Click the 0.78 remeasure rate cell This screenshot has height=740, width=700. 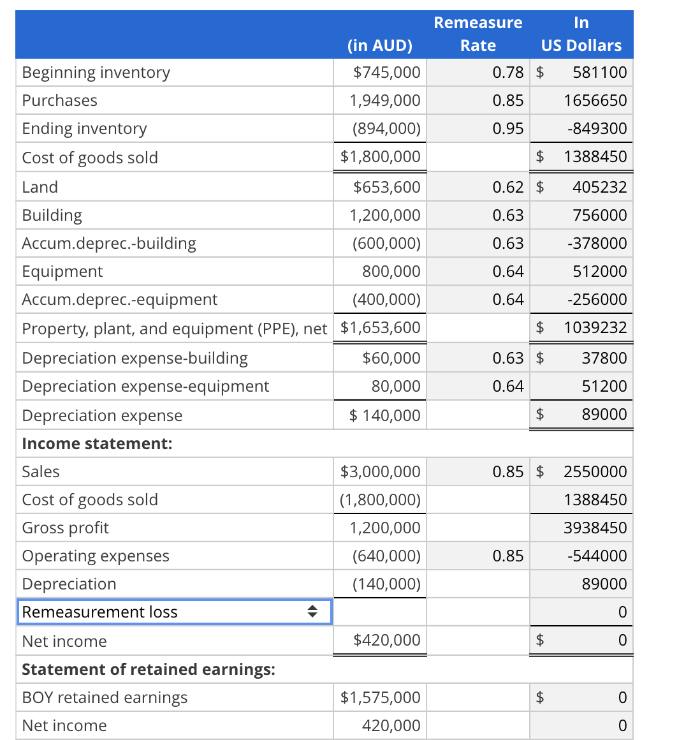pos(478,72)
